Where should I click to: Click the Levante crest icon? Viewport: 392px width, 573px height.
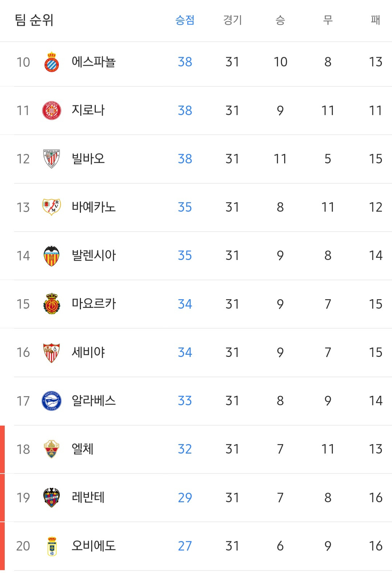(52, 497)
